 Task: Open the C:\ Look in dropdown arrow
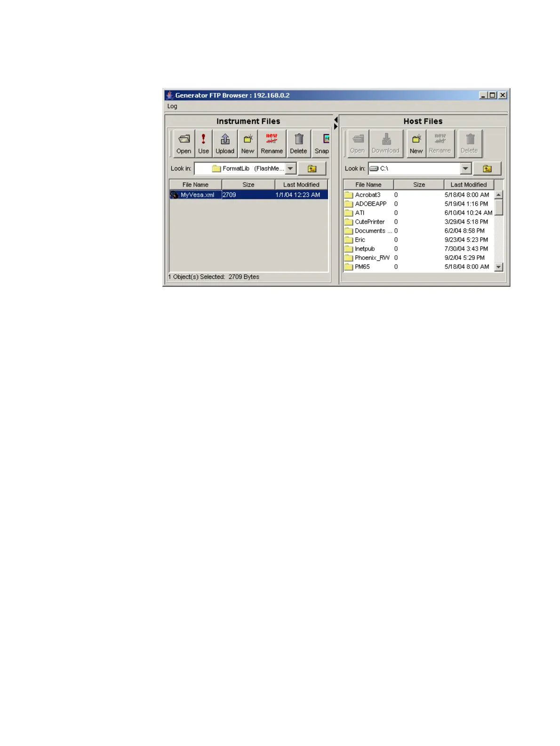pyautogui.click(x=465, y=169)
